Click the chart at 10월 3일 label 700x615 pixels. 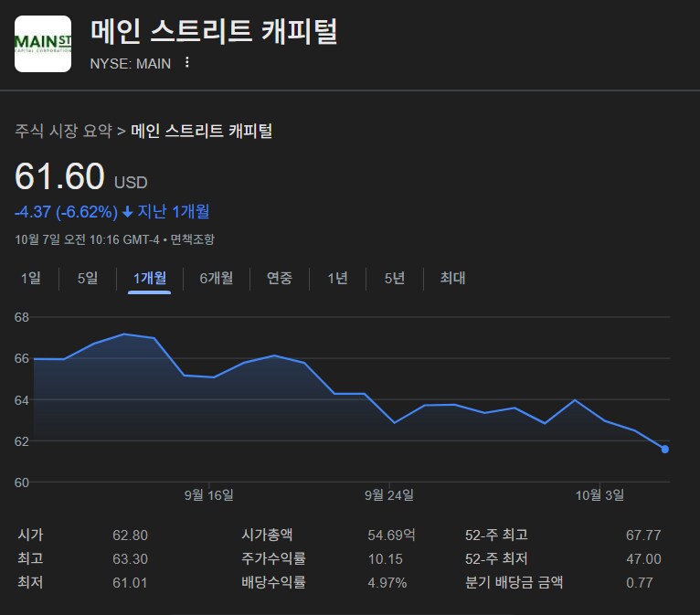tap(599, 495)
